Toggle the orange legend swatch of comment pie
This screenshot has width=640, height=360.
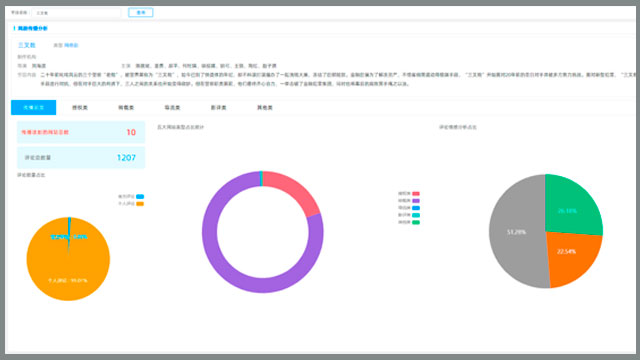(140, 204)
